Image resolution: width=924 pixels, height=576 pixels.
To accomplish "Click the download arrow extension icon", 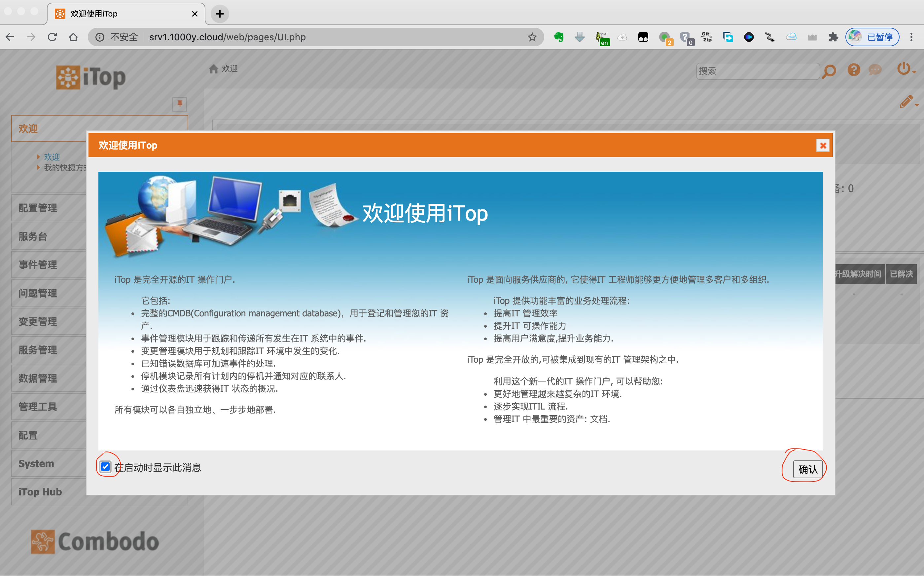I will [x=580, y=37].
